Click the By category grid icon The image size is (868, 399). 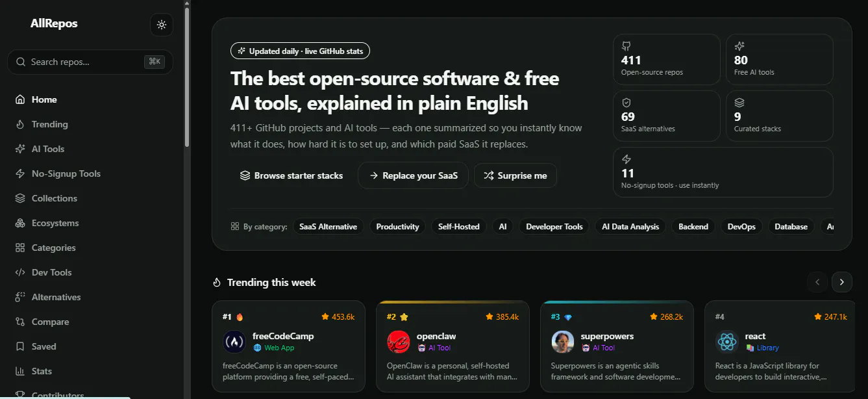click(x=235, y=227)
